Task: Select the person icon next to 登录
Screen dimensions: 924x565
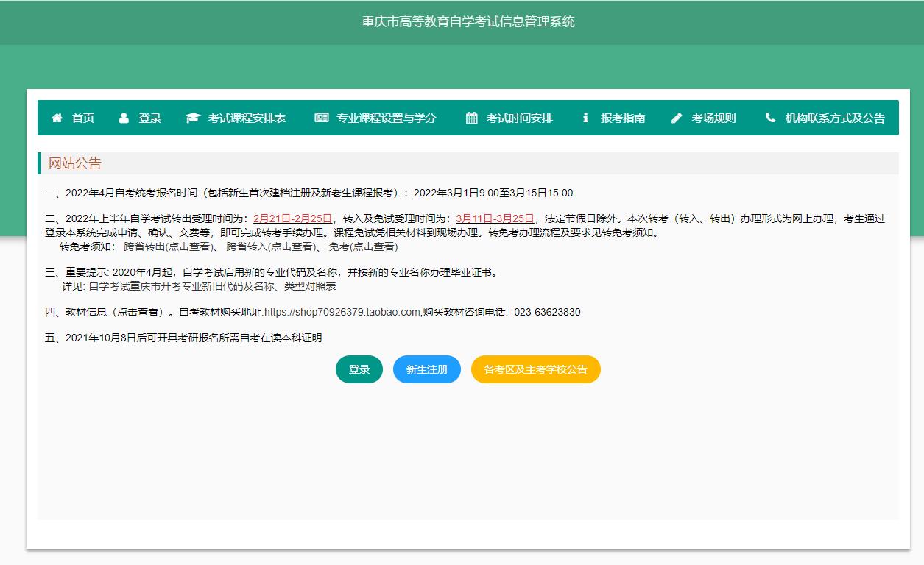Action: (123, 118)
